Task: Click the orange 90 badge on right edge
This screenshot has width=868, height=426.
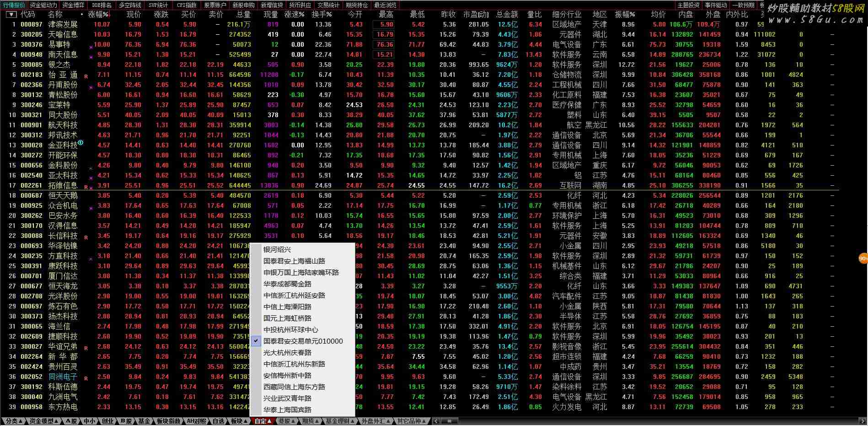Action: pyautogui.click(x=863, y=259)
